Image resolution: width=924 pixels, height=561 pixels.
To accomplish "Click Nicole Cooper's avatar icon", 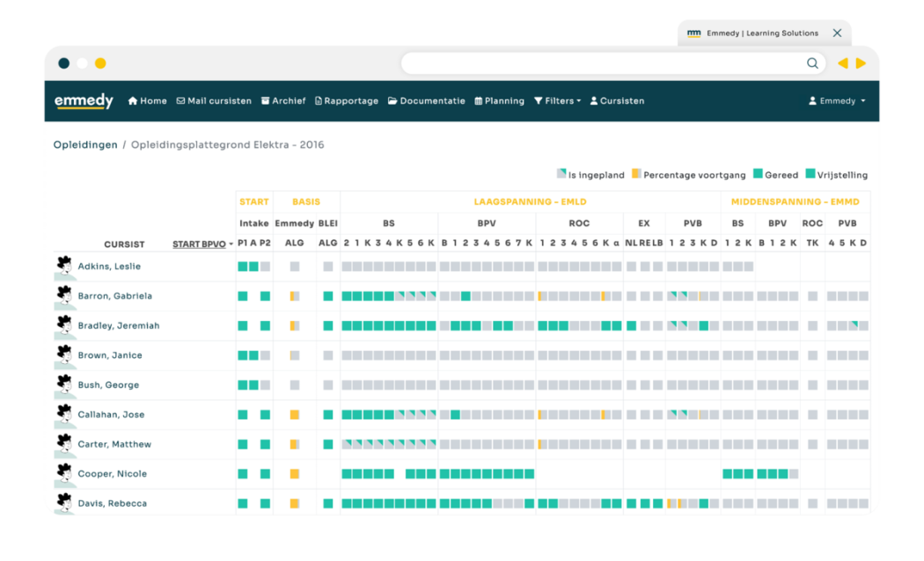I will coord(63,473).
